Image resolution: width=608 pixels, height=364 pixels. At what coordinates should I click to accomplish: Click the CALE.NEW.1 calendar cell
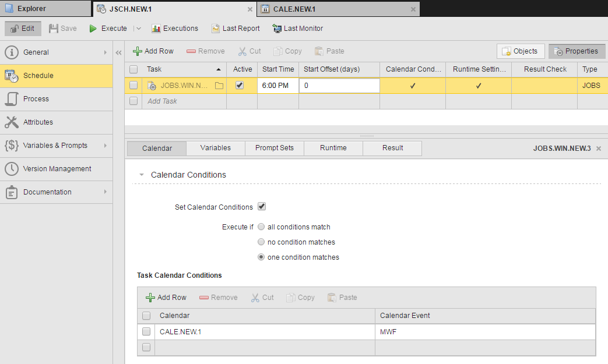(265, 332)
